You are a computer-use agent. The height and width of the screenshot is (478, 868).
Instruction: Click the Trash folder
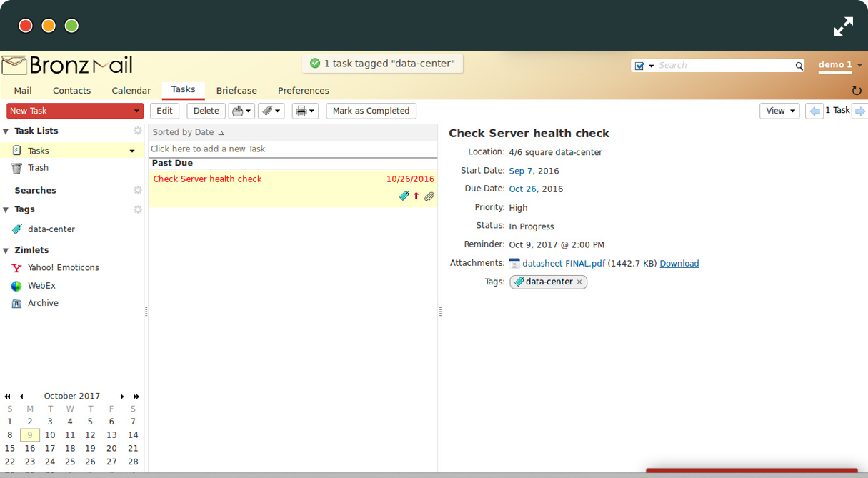pos(38,168)
